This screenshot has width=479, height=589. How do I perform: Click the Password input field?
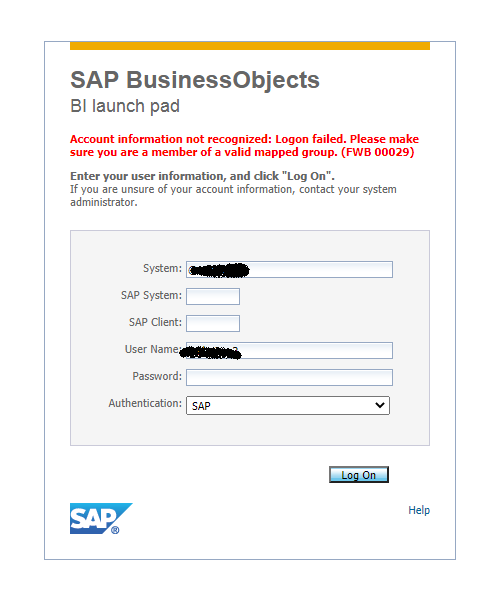[x=289, y=377]
